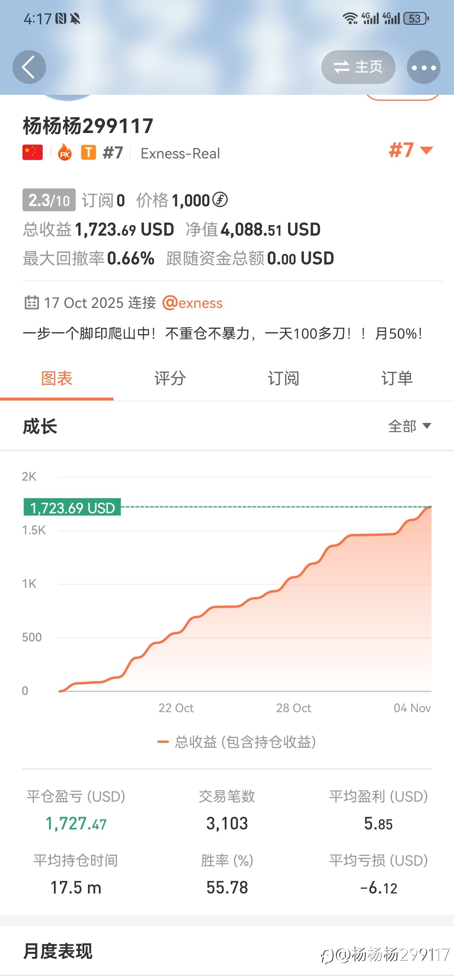
Task: Tap the 2.3/10 rating score badge
Action: pyautogui.click(x=49, y=200)
